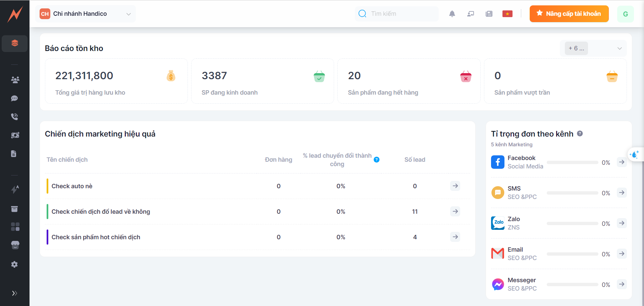Image resolution: width=644 pixels, height=306 pixels.
Task: Click the help icon beside lead conversion header
Action: pos(377,160)
